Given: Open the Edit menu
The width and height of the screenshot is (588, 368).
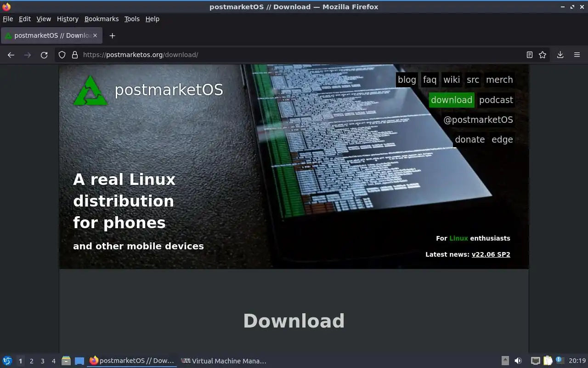Looking at the screenshot, I should click(x=25, y=19).
